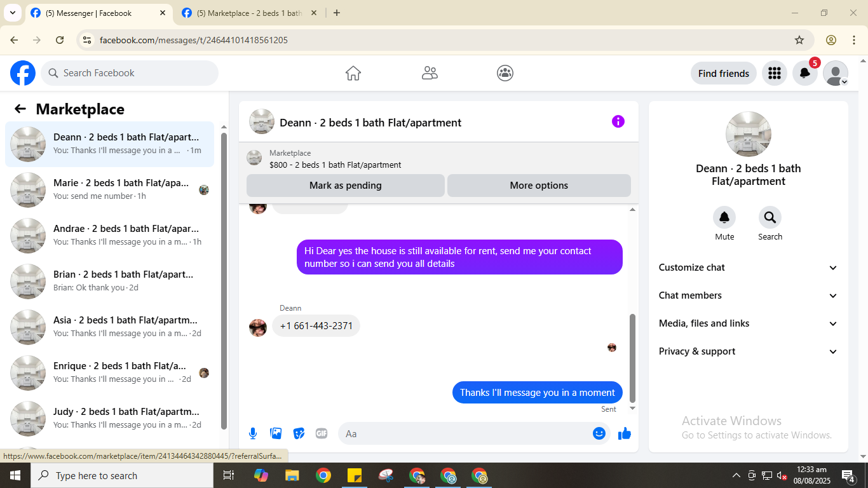Reload the page in browser toolbar

coord(60,40)
